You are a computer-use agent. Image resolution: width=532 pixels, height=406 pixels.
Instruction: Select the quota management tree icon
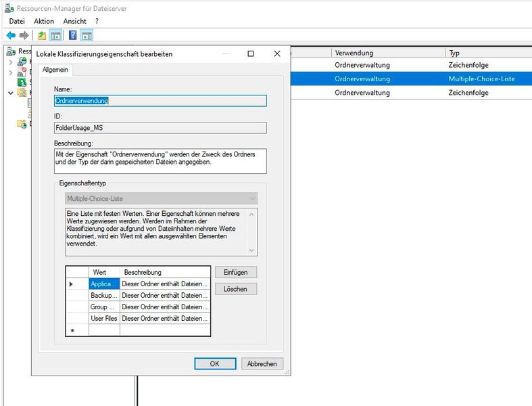[22, 61]
